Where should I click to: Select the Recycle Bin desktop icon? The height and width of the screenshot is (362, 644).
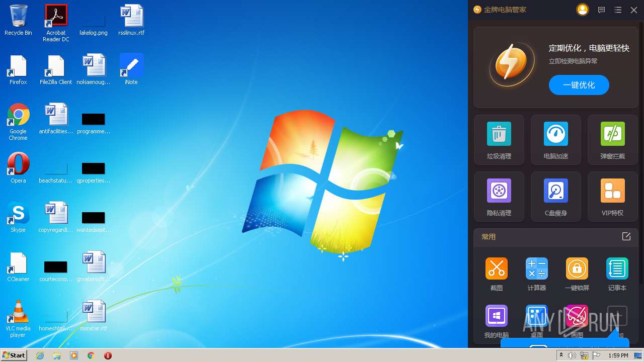point(18,21)
